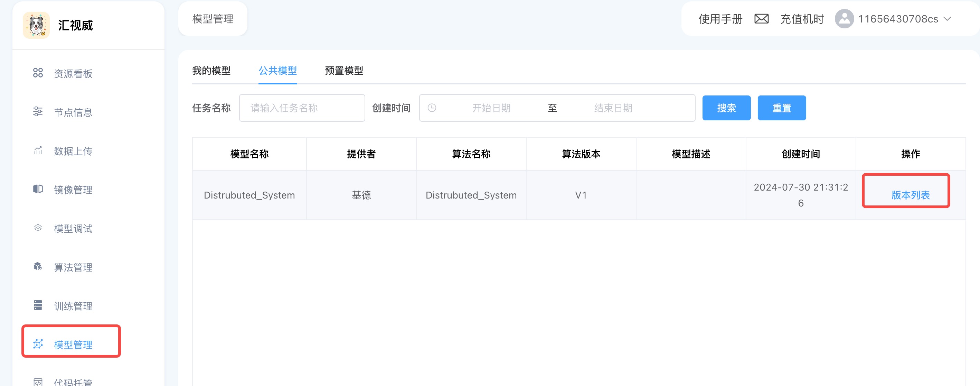The height and width of the screenshot is (386, 980).
Task: Click the husky dog logo
Action: [x=36, y=25]
